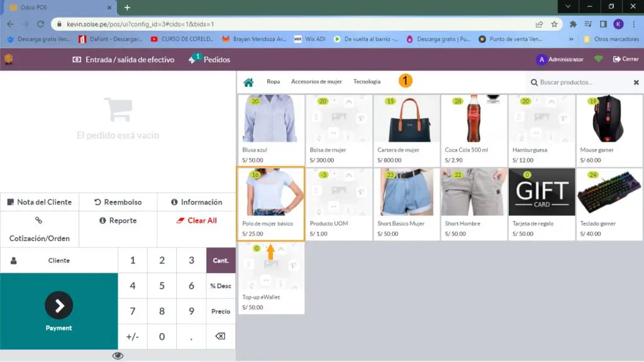The height and width of the screenshot is (362, 644).
Task: Bookmark this page with star icon
Action: tap(554, 24)
